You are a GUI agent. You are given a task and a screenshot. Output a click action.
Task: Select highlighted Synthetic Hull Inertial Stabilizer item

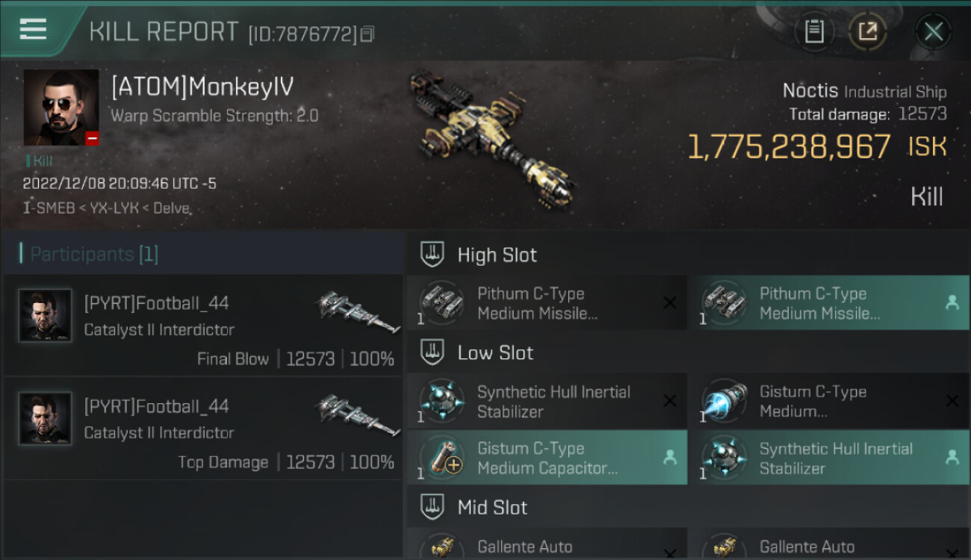click(829, 458)
